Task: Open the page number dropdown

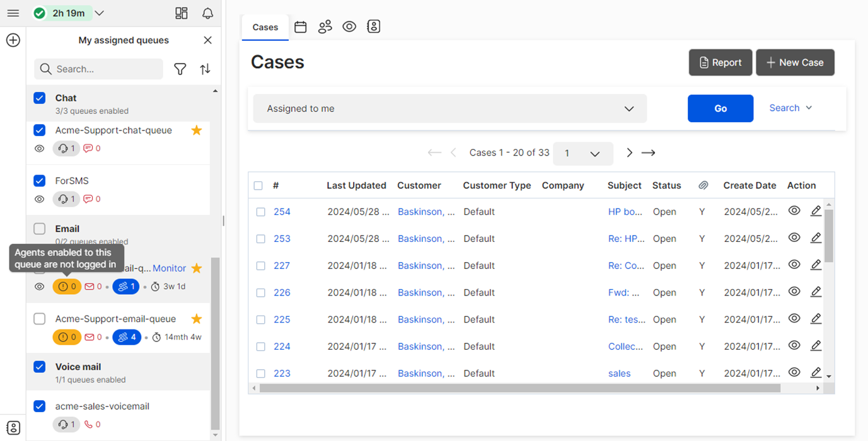Action: tap(583, 153)
